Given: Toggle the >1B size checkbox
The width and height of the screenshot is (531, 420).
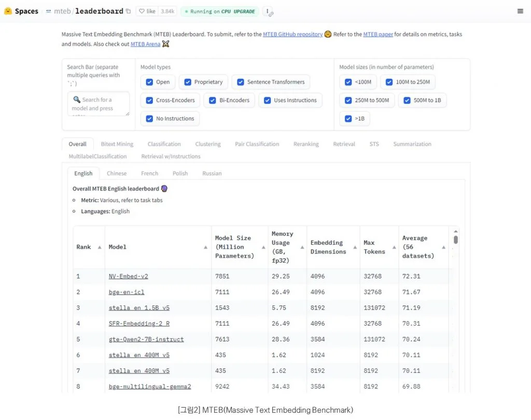Looking at the screenshot, I should pos(348,119).
